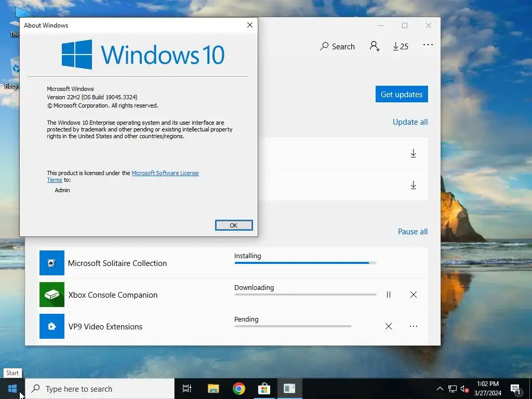This screenshot has width=532, height=399.
Task: Click the taskbar search box
Action: click(100, 389)
